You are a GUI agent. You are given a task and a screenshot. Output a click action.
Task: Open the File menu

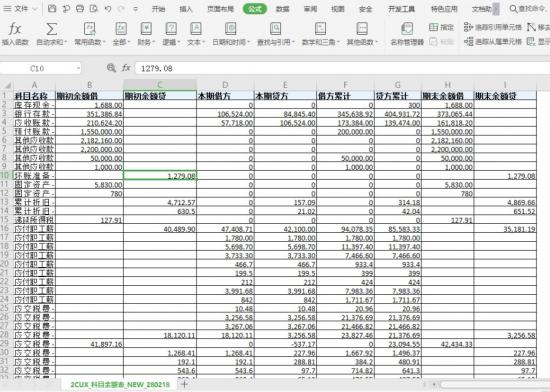[20, 9]
